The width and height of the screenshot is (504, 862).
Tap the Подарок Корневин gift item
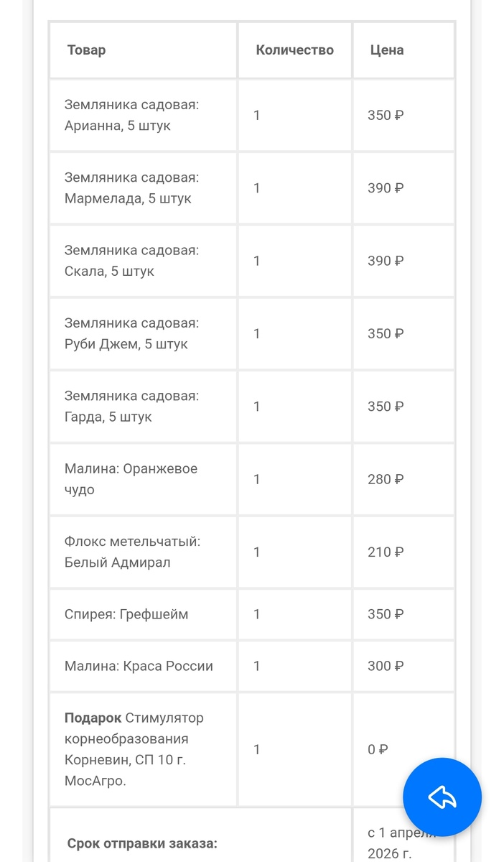(x=134, y=749)
